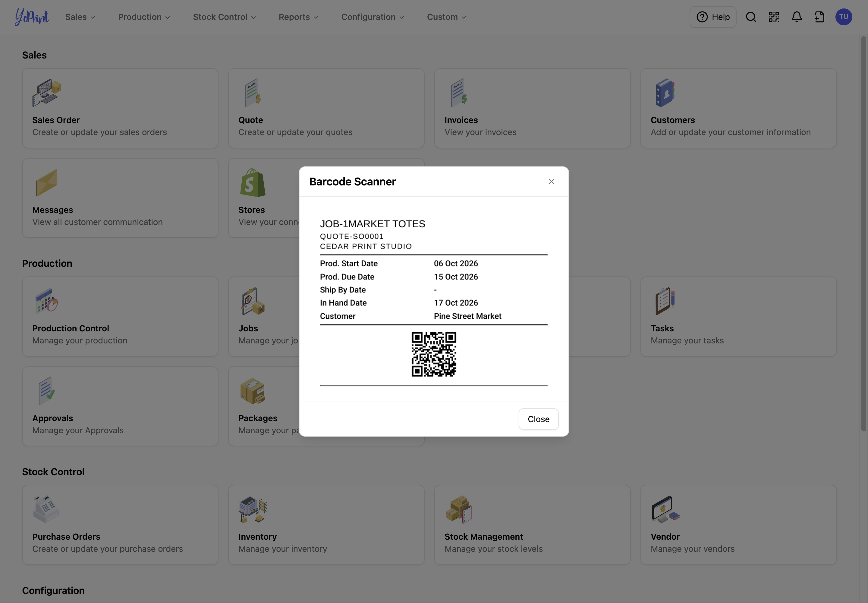Click the Jobs clipboard icon
868x603 pixels.
tap(253, 301)
